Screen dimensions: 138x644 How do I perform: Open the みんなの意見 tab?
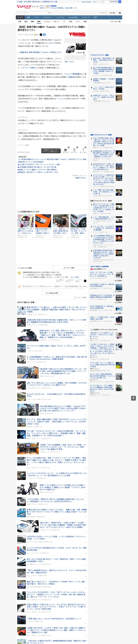73,17
